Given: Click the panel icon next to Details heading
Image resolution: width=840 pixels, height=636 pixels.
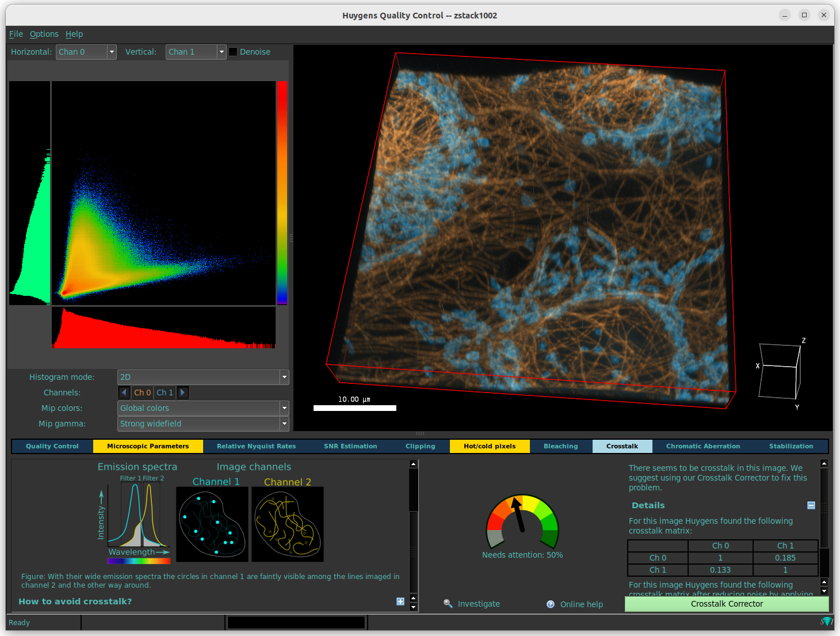Looking at the screenshot, I should coord(811,505).
